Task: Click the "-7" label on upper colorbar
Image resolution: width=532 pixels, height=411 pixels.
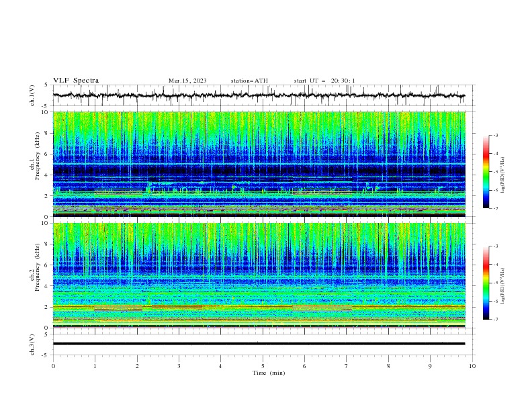Action: coord(495,208)
